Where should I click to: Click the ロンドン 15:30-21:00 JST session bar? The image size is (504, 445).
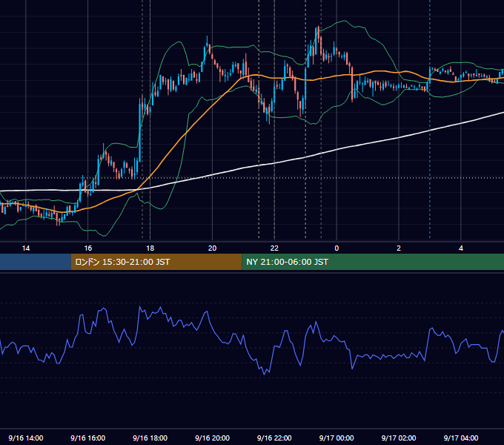[x=156, y=262]
